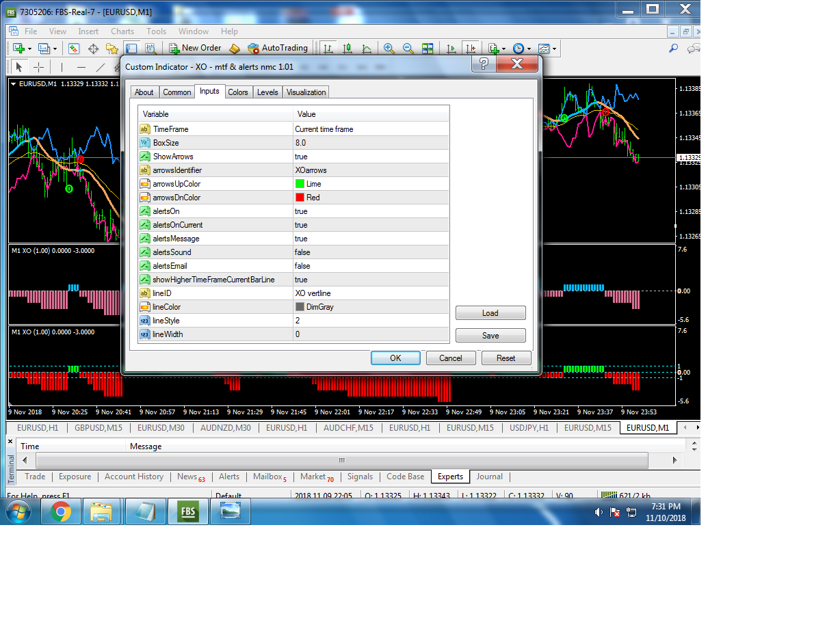Expand the Templates dropdown arrow
Image resolution: width=840 pixels, height=629 pixels.
pos(555,49)
